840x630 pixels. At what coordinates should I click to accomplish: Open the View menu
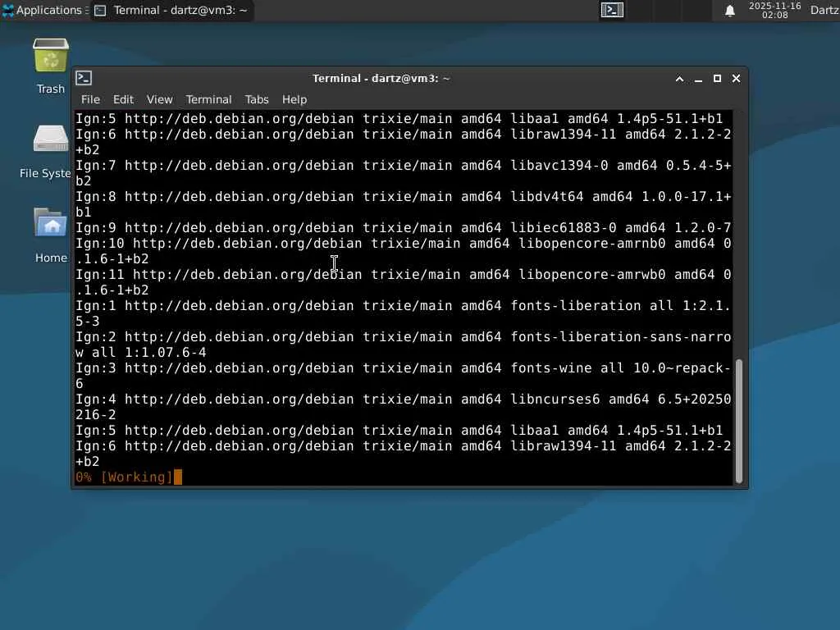tap(160, 99)
